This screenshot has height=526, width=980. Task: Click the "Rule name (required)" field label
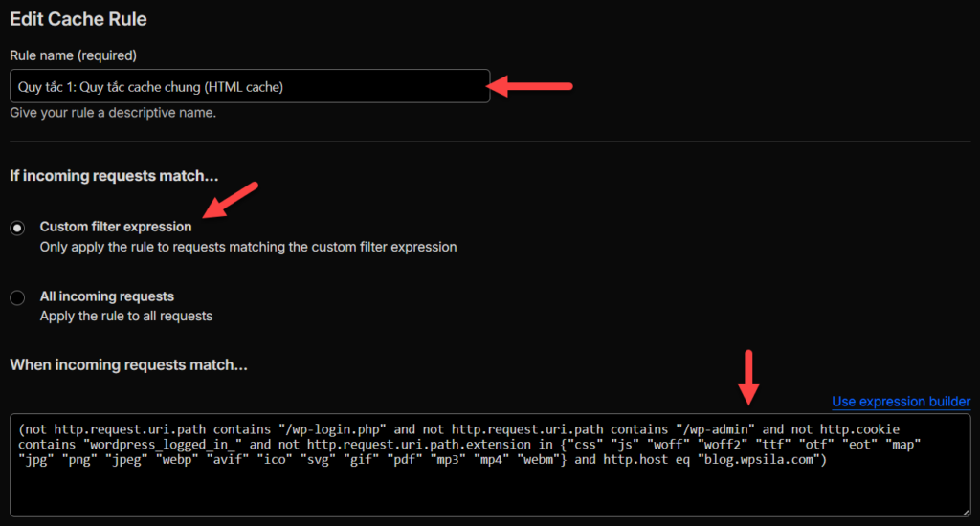coord(73,55)
